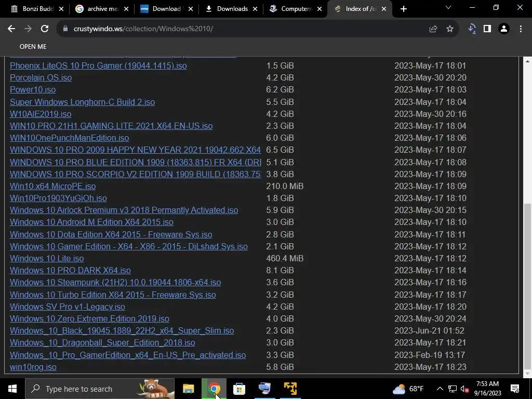
Task: Download Windows_10_Black Super_Slim iso
Action: [122, 330]
